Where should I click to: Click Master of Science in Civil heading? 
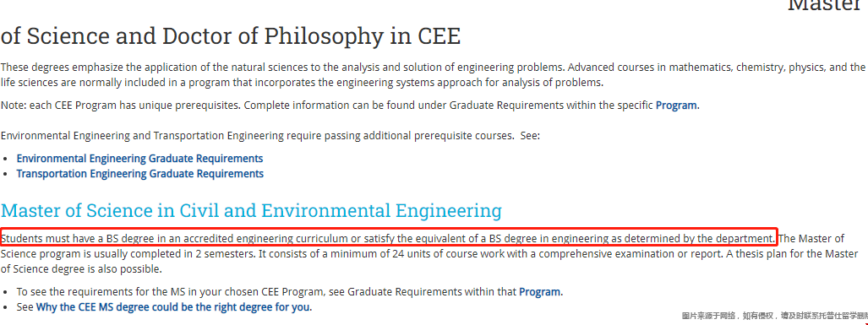coord(251,210)
